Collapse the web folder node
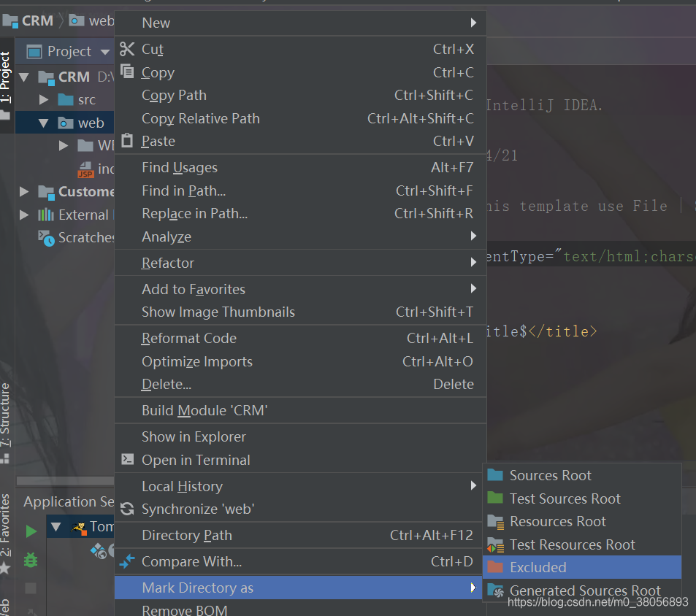696x616 pixels. pos(44,123)
